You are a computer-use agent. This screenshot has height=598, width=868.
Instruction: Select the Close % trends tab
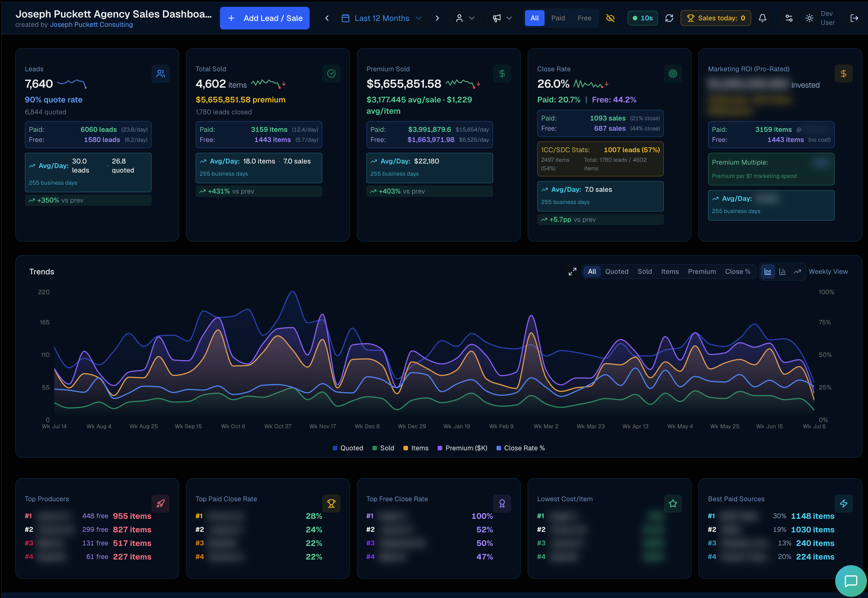pos(737,272)
